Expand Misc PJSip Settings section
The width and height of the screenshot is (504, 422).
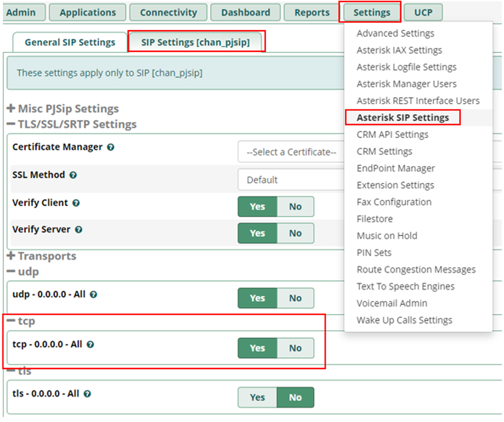[x=62, y=109]
